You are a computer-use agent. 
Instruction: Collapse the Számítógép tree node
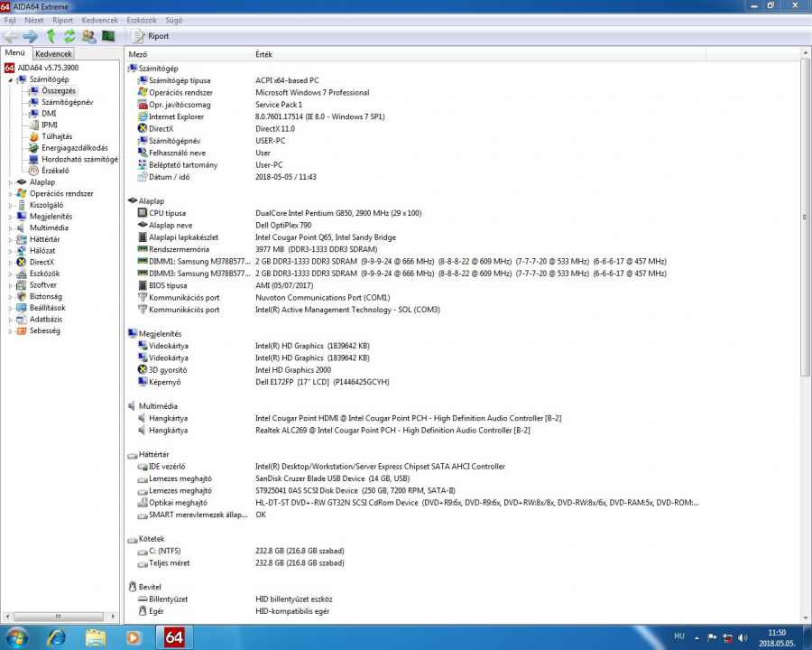[x=10, y=79]
